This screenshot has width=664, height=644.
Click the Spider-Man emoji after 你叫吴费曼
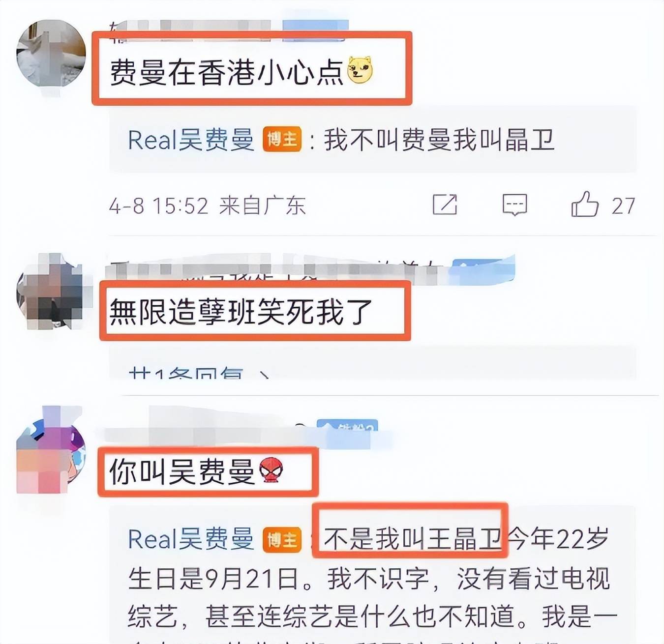click(x=271, y=470)
